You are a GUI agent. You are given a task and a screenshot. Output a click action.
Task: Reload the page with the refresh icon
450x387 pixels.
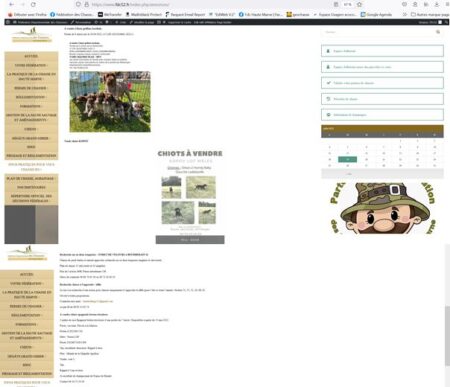pyautogui.click(x=33, y=4)
